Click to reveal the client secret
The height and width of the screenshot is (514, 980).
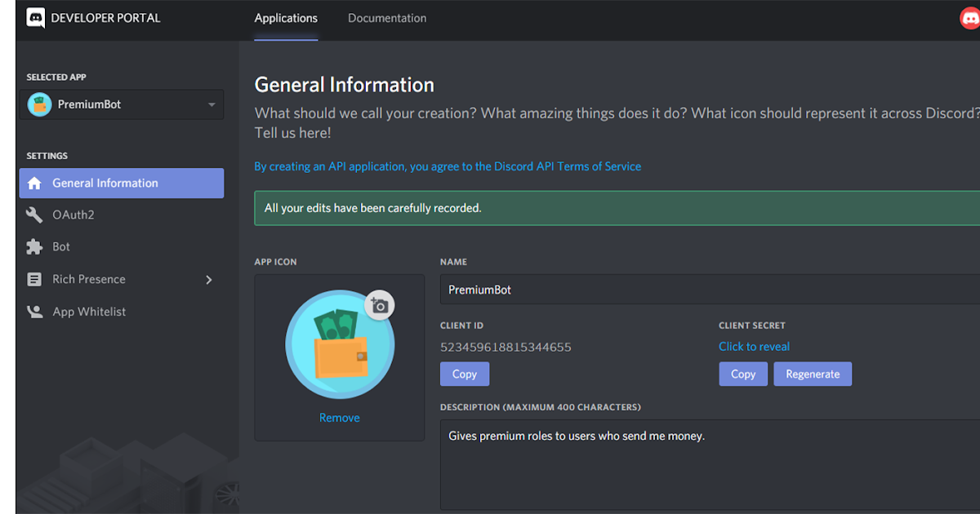point(755,347)
